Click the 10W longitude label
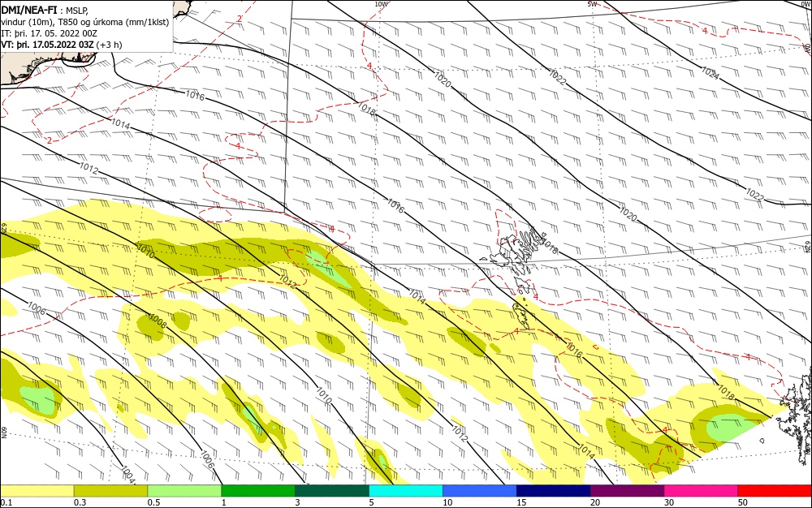 tap(381, 4)
